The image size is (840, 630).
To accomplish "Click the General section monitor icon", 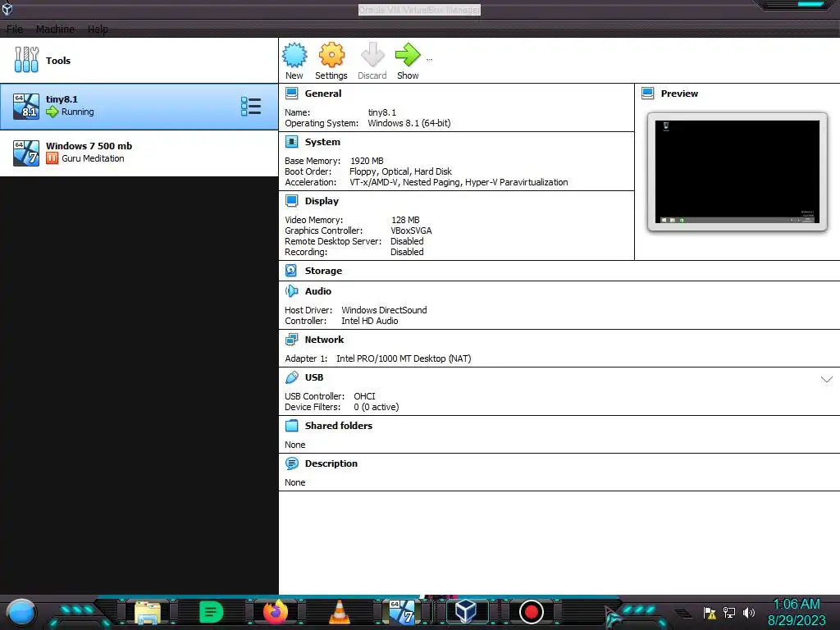I will pos(291,94).
